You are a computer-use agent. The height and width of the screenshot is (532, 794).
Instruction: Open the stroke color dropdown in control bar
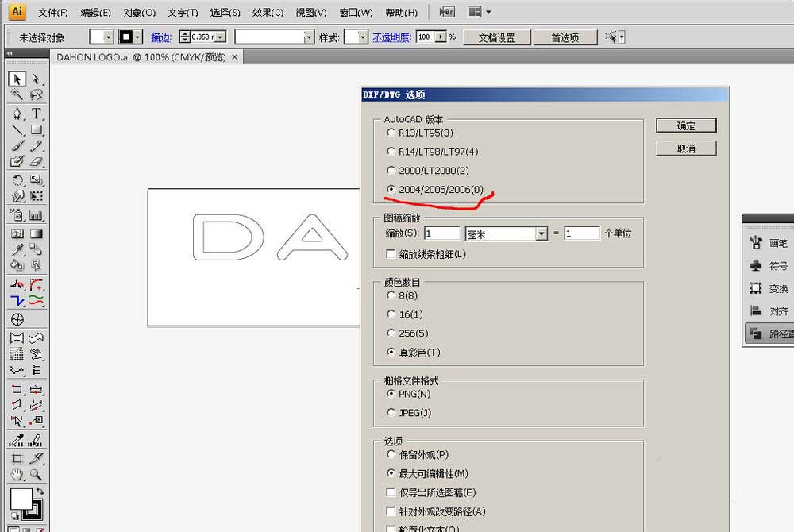tap(137, 37)
